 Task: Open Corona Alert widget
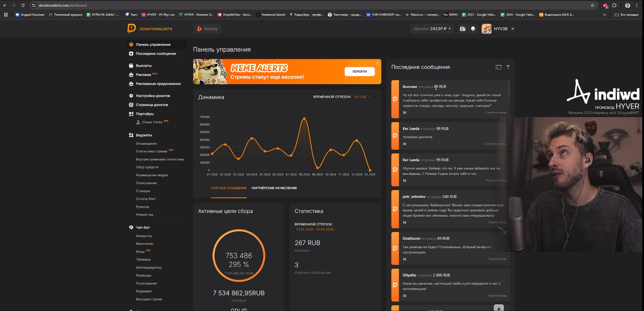146,199
